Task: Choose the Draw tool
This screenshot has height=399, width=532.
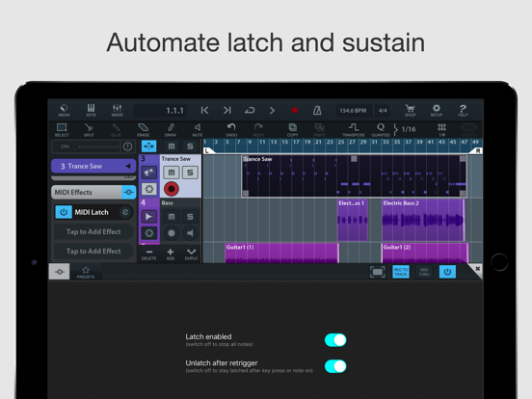Action: pos(171,130)
